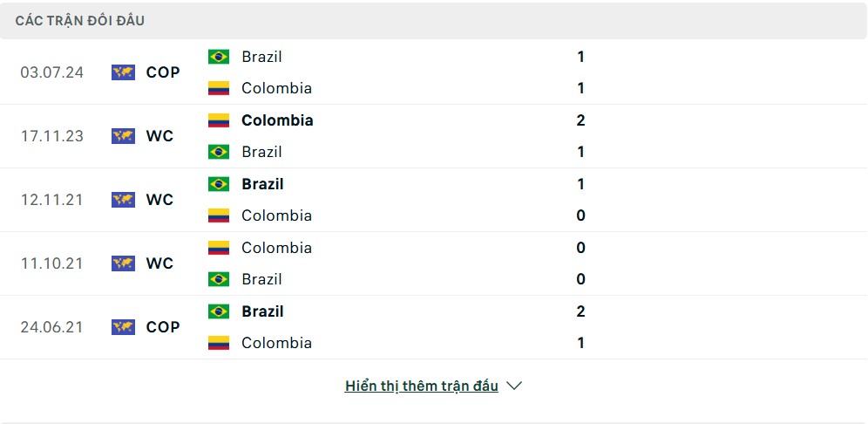
Task: Click the world map icon beside 24.06.21
Action: coord(123,327)
